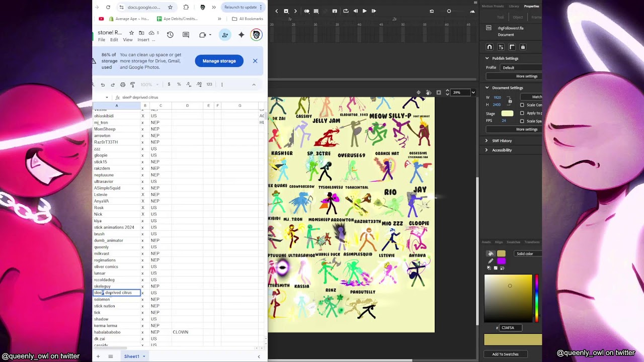Enable Scale Spans checkbox
The width and height of the screenshot is (644, 362).
tap(522, 121)
